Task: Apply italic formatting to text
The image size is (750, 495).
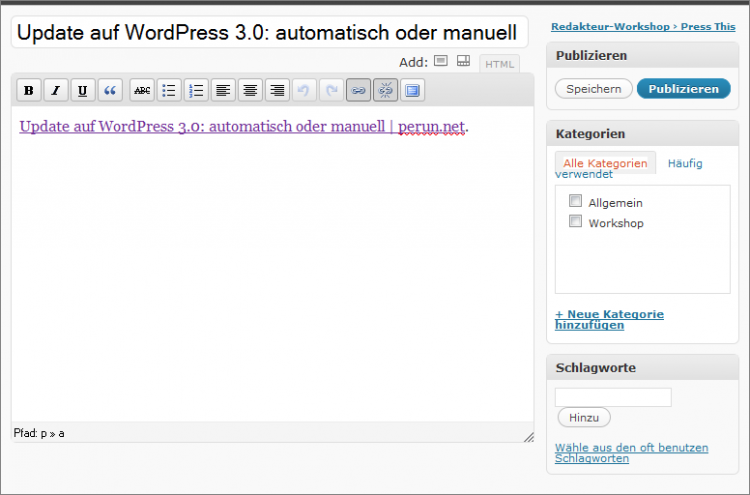Action: click(55, 91)
